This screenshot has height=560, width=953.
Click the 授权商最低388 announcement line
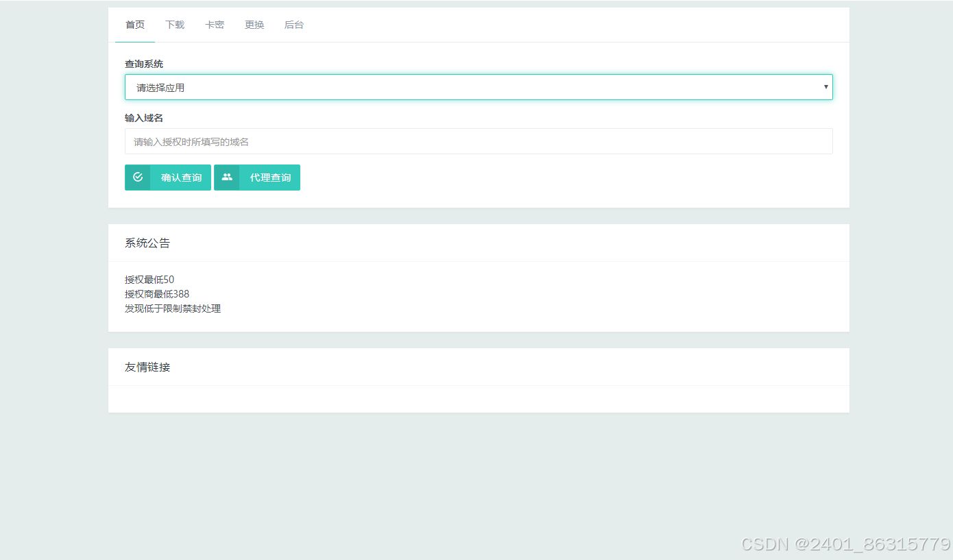(157, 294)
